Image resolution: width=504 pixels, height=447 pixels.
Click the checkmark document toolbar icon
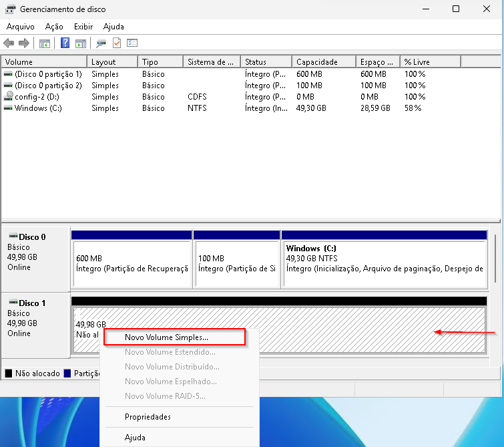(117, 43)
